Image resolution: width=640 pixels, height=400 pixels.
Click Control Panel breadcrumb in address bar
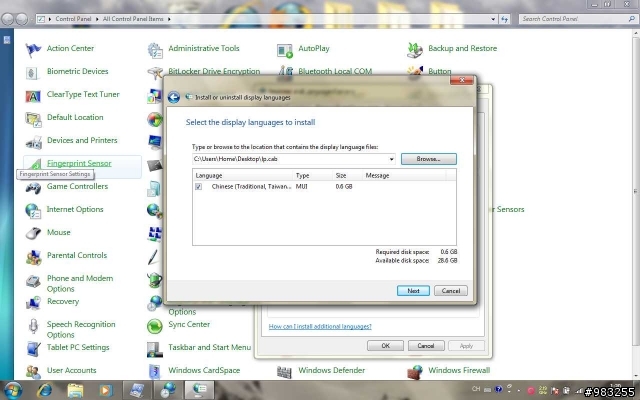[73, 19]
